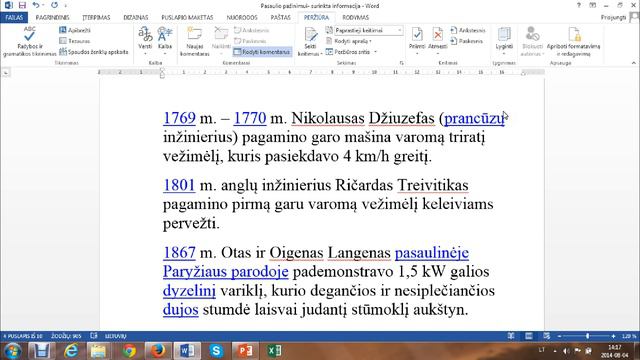The height and width of the screenshot is (360, 640).
Task: Follow the 1770 hyperlink
Action: (250, 118)
